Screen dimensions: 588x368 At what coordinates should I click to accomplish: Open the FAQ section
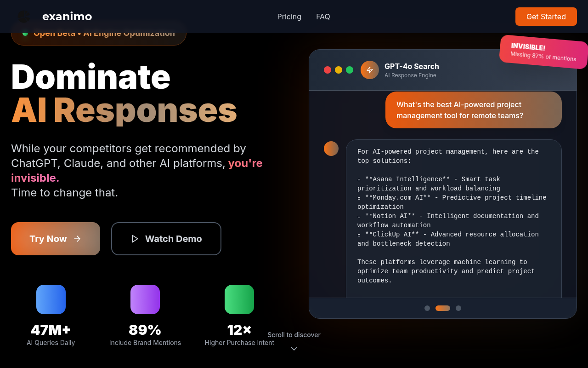point(323,17)
